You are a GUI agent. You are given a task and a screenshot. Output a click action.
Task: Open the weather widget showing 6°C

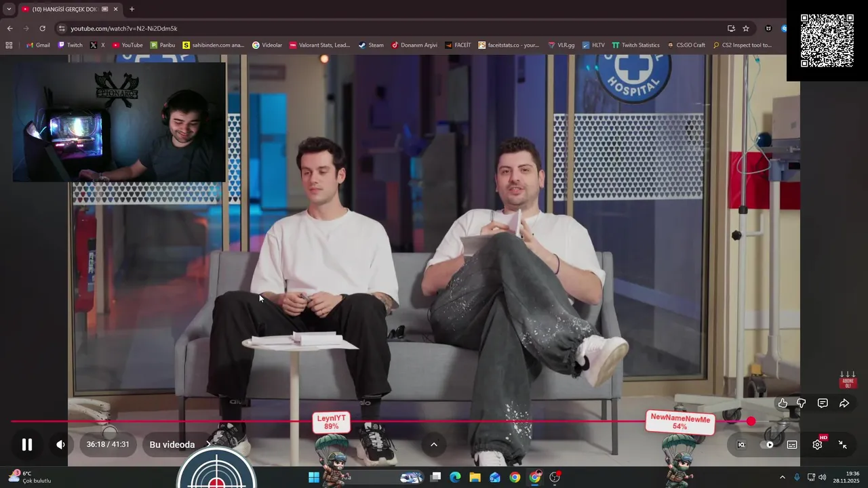28,477
